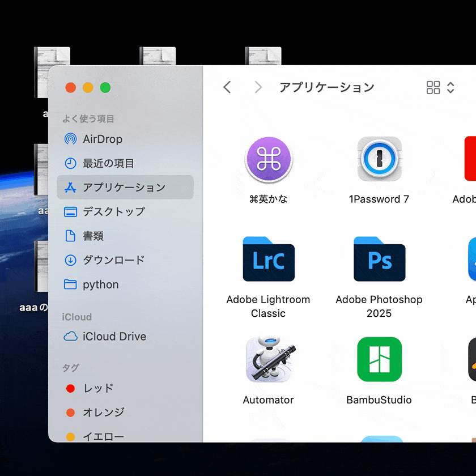Open the view mode up-down chevron
Image resolution: width=476 pixels, height=476 pixels.
click(451, 87)
